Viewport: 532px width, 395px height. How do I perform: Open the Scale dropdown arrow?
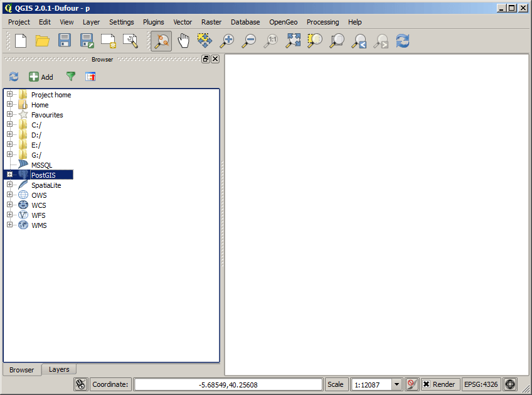click(396, 384)
